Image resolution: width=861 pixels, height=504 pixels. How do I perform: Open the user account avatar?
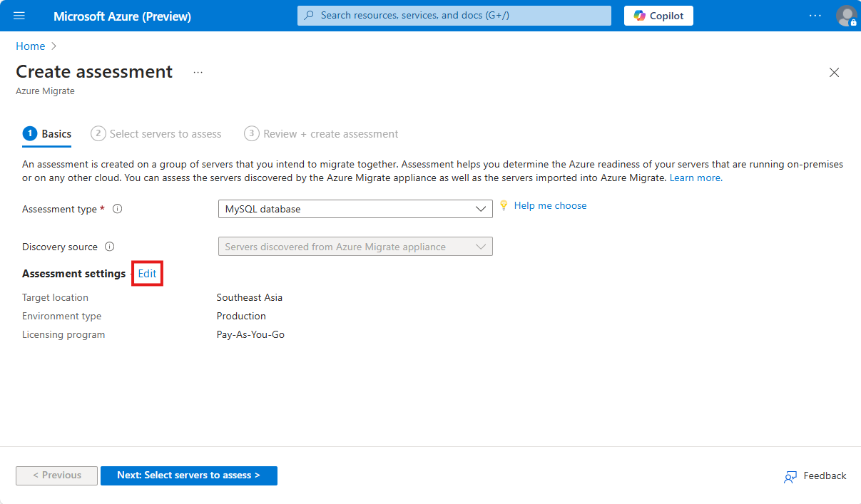pos(847,16)
